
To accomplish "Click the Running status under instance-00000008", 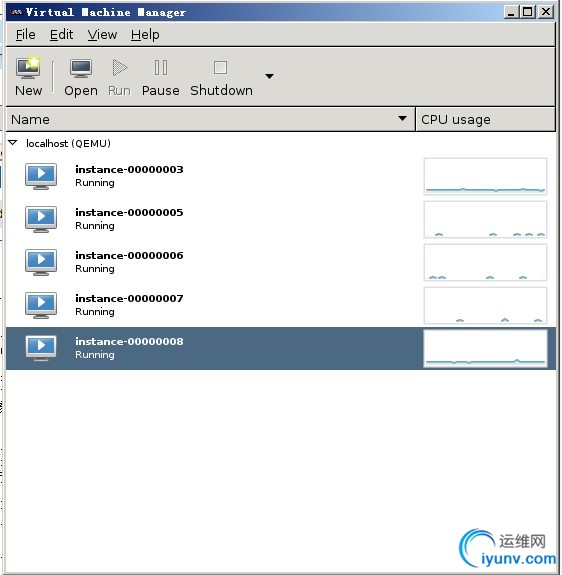I will [x=95, y=355].
